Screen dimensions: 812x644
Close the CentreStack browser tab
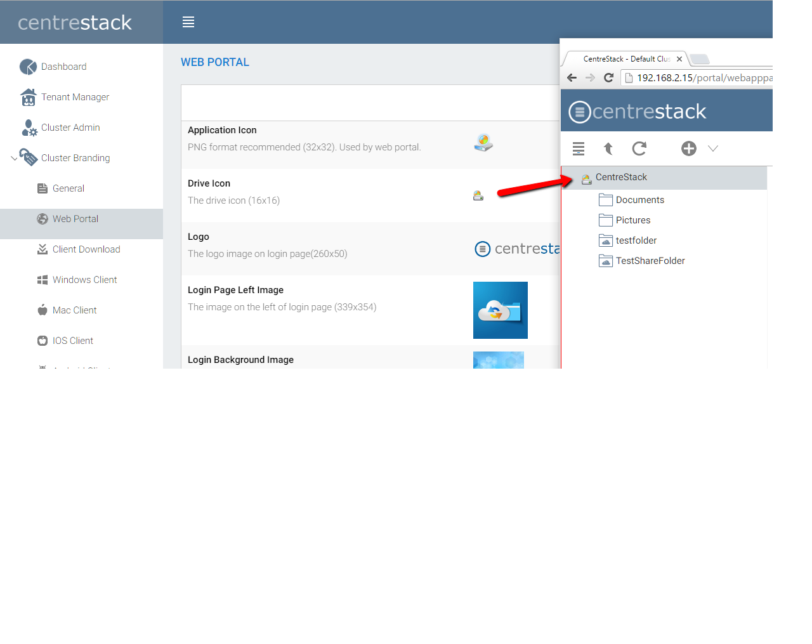tap(679, 59)
